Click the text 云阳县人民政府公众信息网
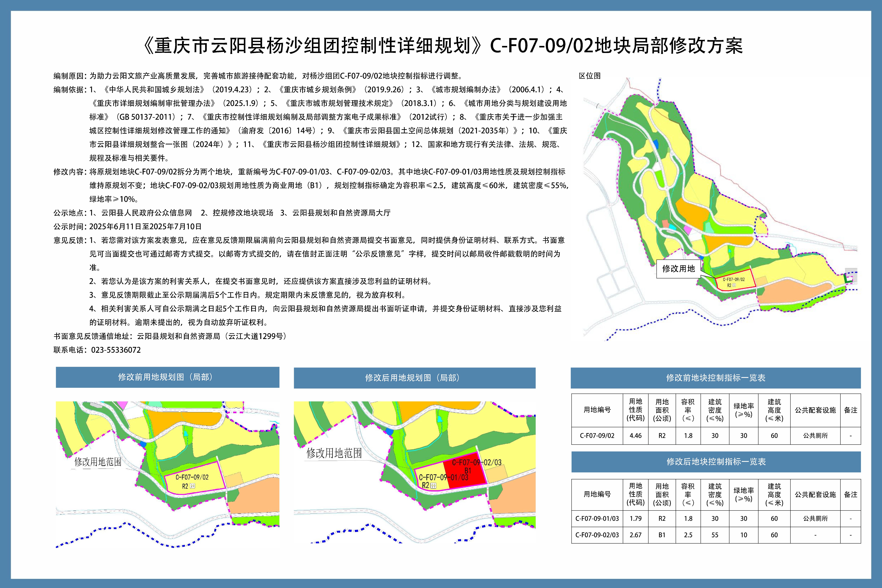 pos(147,213)
